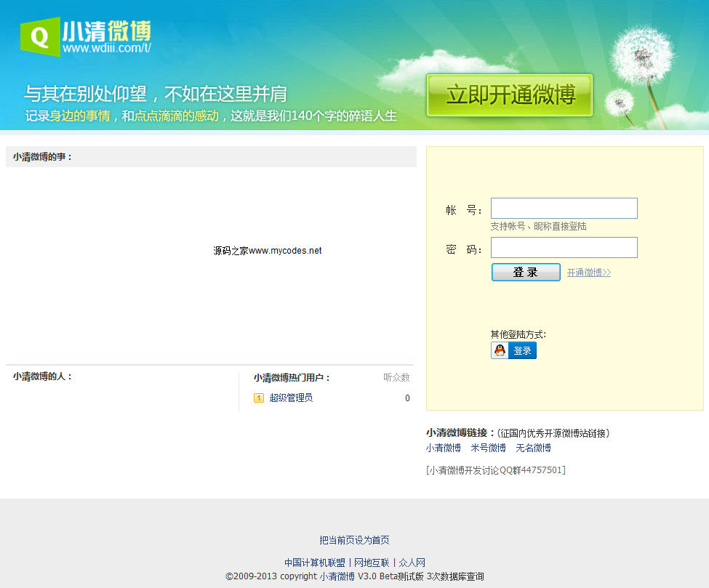Visit the 米号微博 friend link

(488, 448)
